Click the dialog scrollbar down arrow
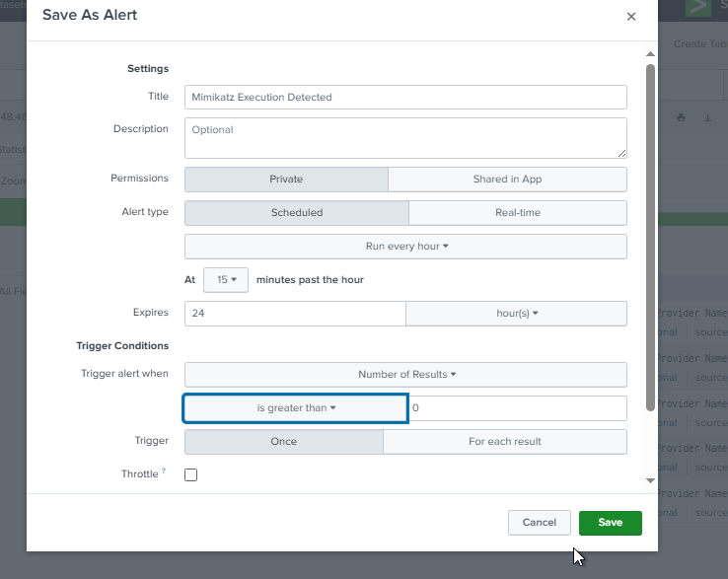Image resolution: width=728 pixels, height=579 pixels. click(x=650, y=480)
